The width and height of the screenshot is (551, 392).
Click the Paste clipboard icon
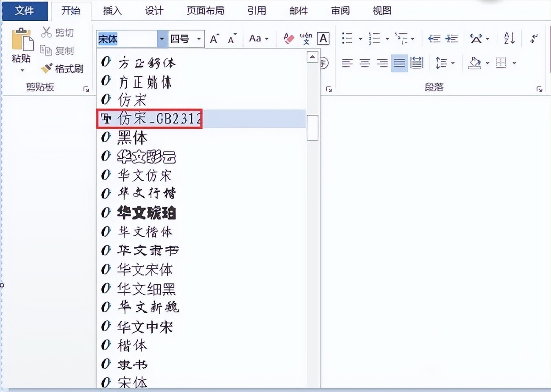tap(22, 41)
